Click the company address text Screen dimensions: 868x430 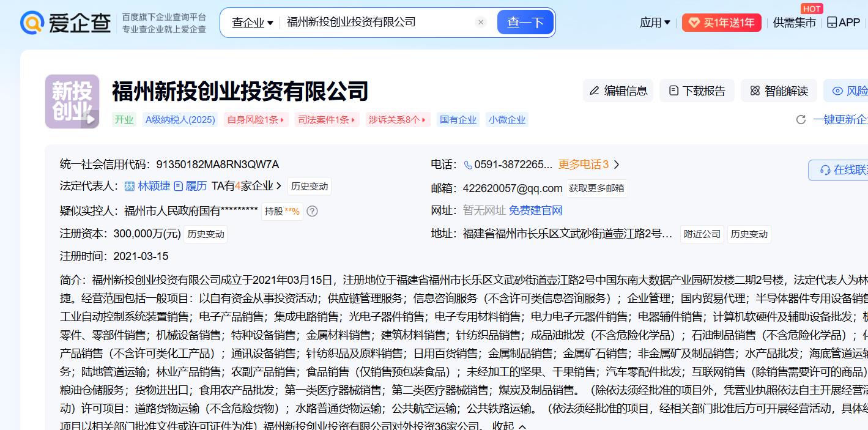(568, 234)
